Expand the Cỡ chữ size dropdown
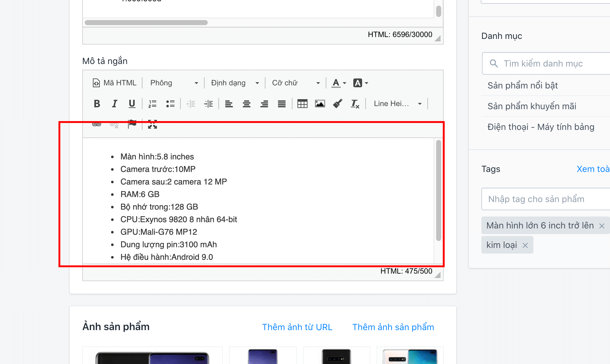Image resolution: width=610 pixels, height=364 pixels. click(296, 83)
